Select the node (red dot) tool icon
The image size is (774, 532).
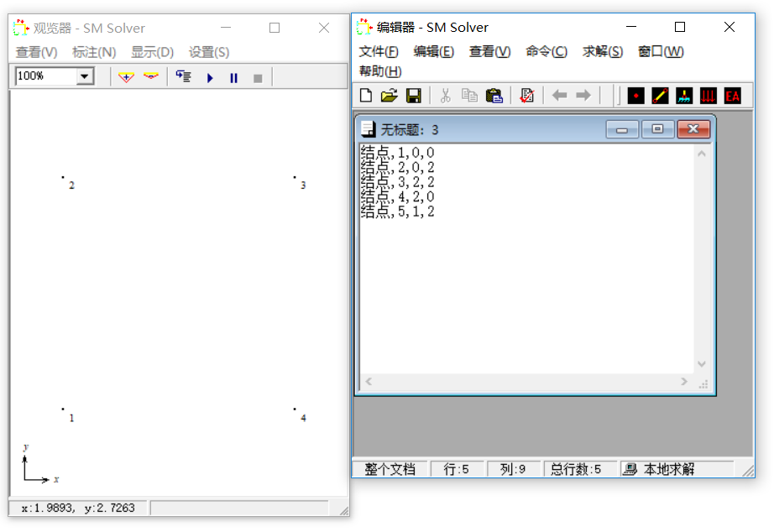pyautogui.click(x=635, y=96)
